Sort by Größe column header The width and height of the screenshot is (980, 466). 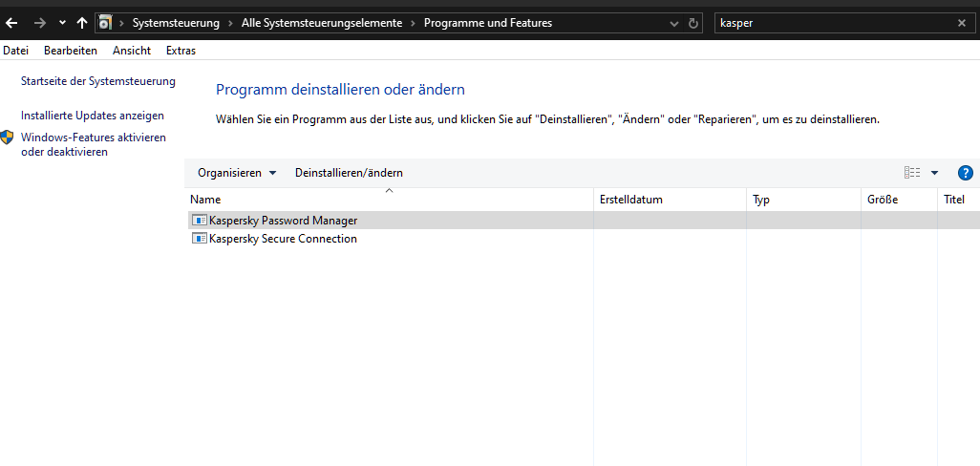tap(899, 200)
